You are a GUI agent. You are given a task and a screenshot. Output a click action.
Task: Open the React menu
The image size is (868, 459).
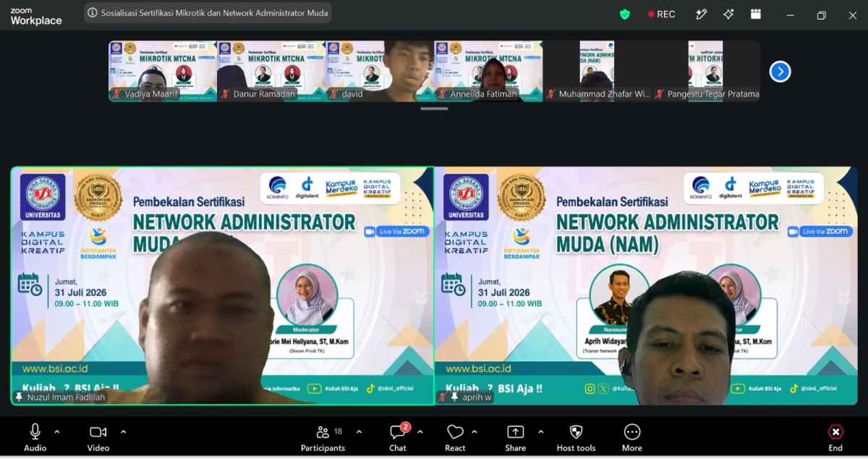[x=455, y=438]
